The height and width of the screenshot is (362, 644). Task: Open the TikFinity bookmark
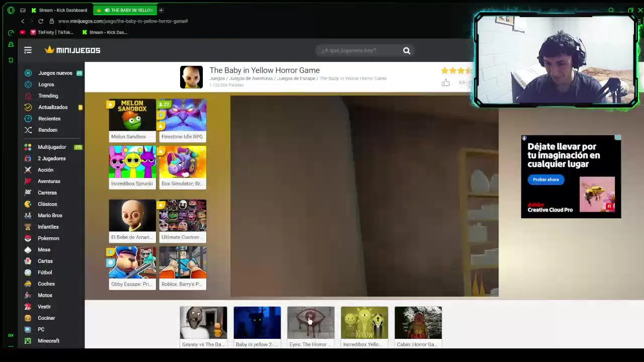51,32
